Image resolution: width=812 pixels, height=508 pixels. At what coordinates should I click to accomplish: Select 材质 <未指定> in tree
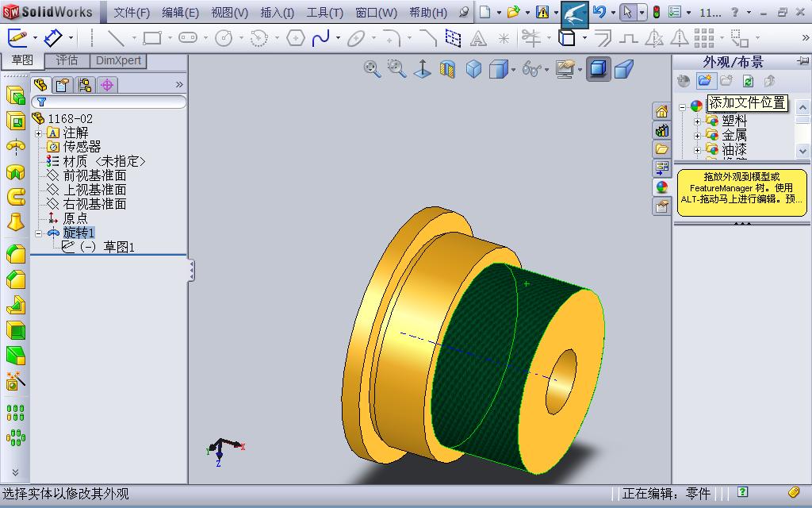point(104,162)
